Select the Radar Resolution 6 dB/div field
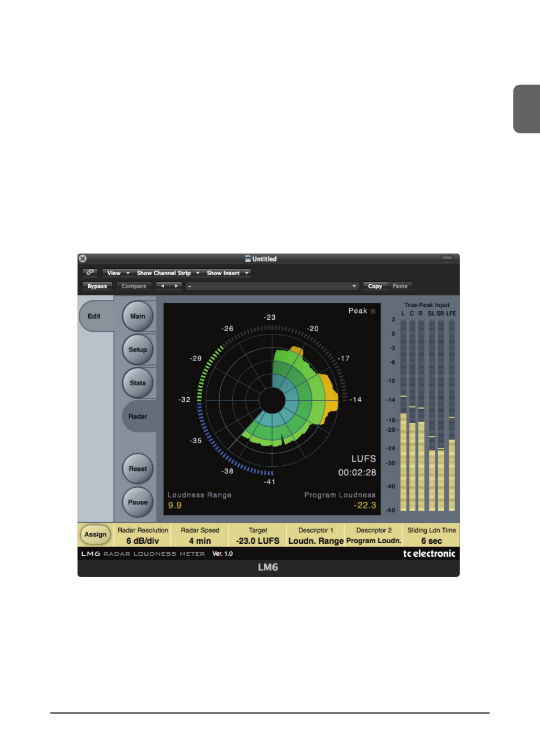Viewport: 540px width, 756px height. [x=143, y=535]
